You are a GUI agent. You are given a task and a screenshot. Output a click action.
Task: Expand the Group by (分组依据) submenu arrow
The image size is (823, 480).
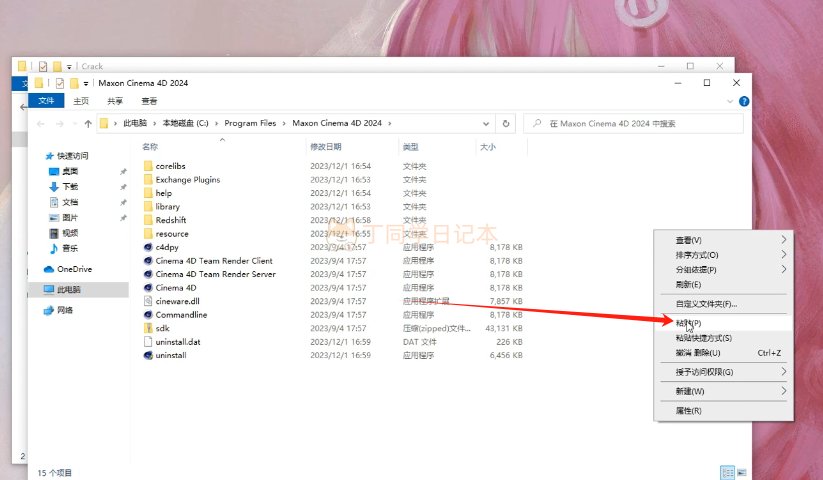[784, 269]
